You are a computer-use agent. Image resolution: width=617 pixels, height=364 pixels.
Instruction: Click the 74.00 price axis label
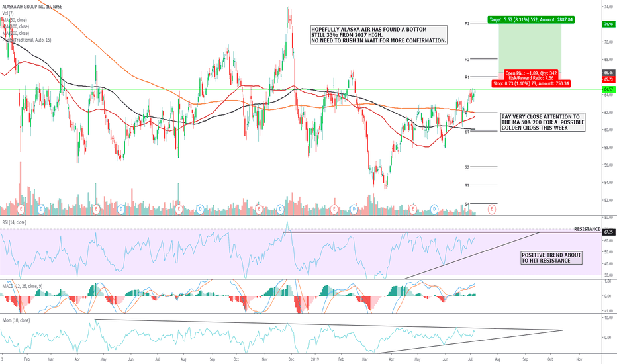click(608, 7)
